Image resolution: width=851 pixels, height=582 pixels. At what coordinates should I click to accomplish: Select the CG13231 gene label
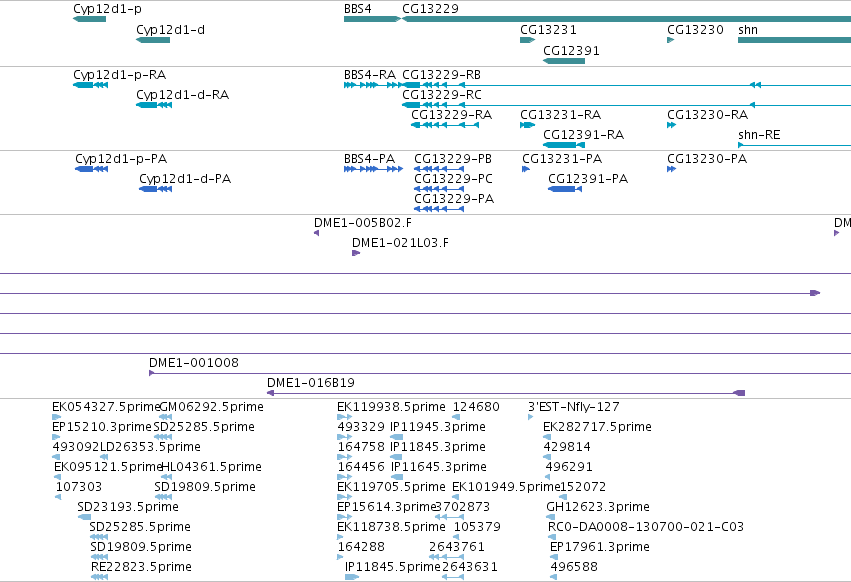point(548,30)
